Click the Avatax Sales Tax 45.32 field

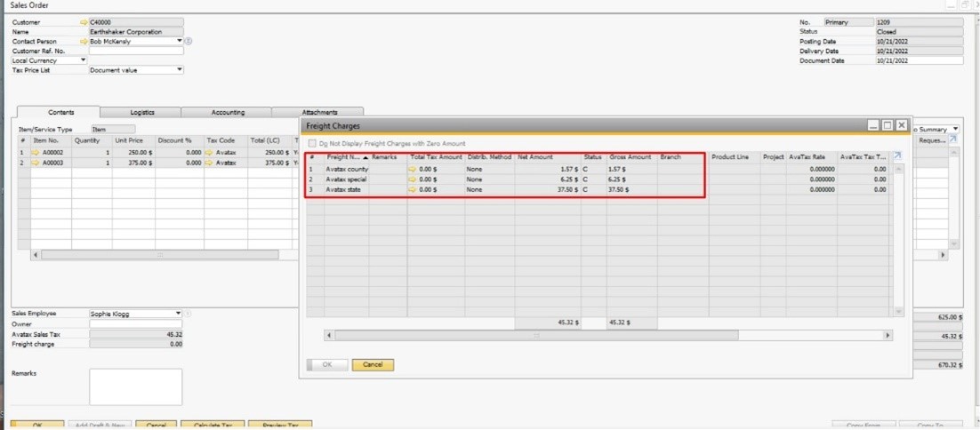pos(136,334)
